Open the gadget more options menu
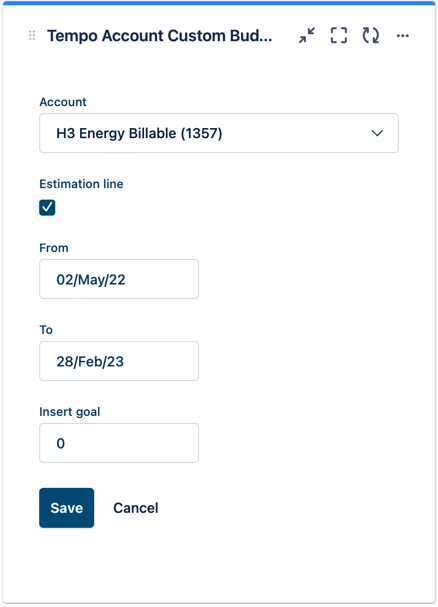 tap(403, 36)
